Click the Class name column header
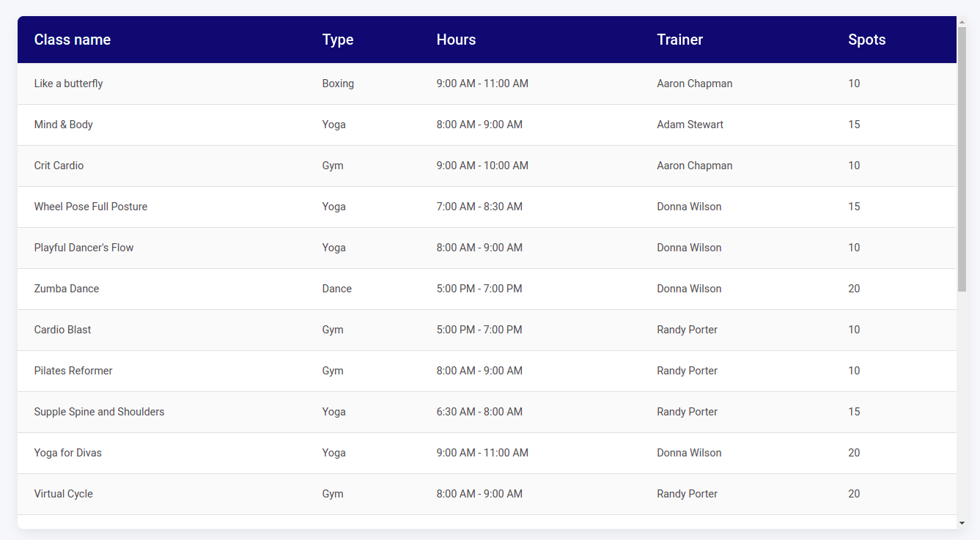 [x=73, y=40]
